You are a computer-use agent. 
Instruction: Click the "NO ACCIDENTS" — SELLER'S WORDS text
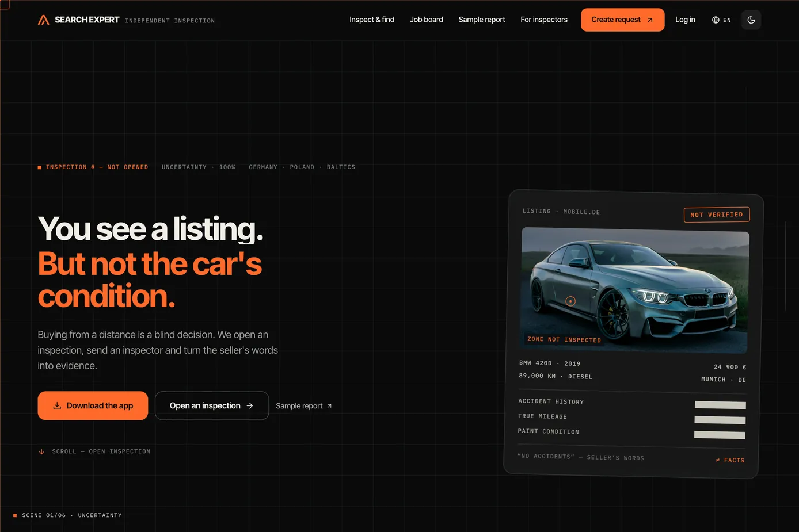coord(581,457)
